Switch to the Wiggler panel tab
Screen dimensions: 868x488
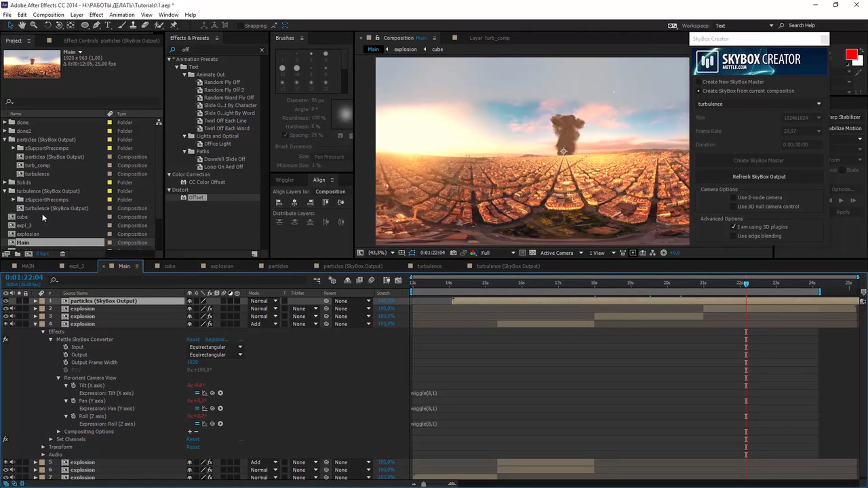(285, 180)
